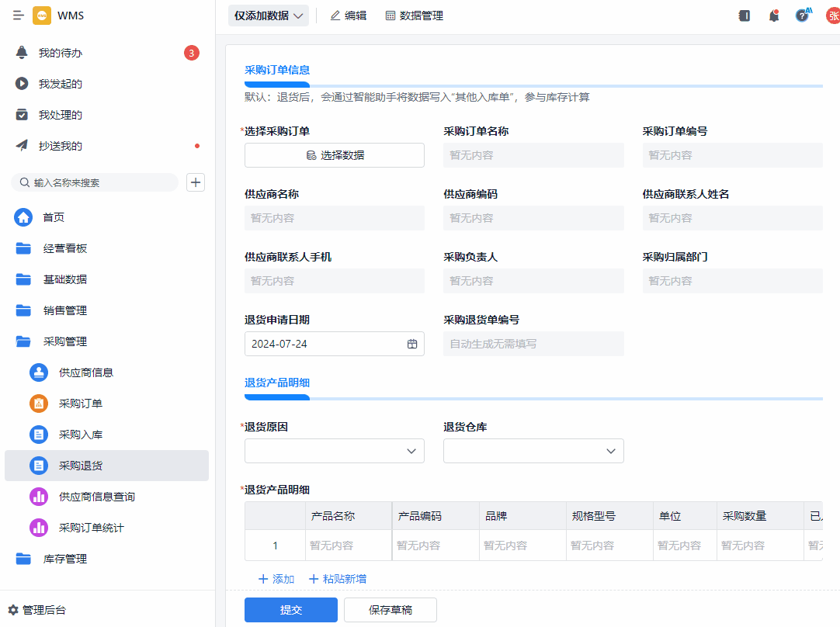Image resolution: width=840 pixels, height=627 pixels.
Task: Open the notebook icon in top bar
Action: (745, 16)
